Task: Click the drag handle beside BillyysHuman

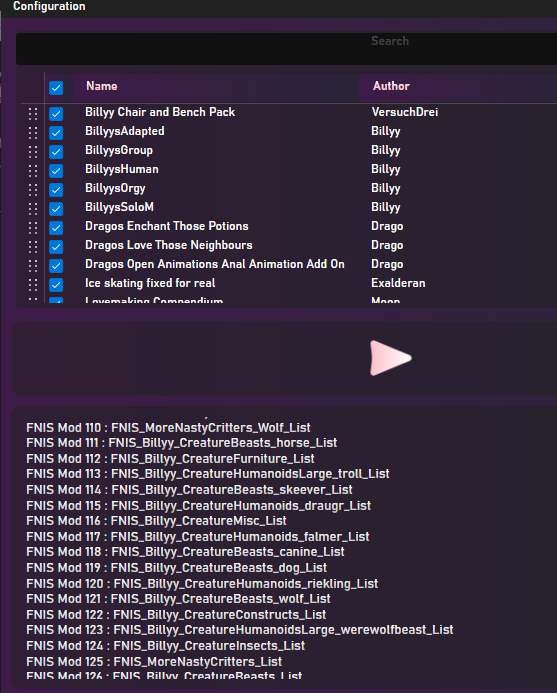Action: [x=33, y=171]
